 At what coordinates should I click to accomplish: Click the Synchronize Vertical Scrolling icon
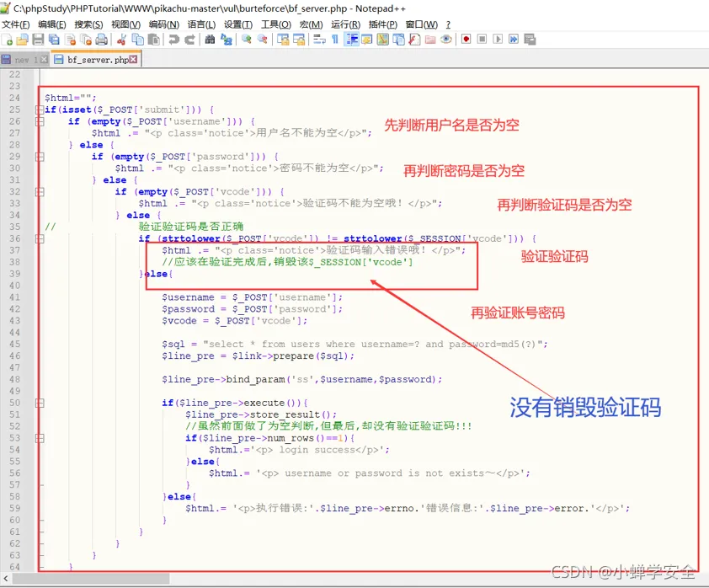[283, 40]
